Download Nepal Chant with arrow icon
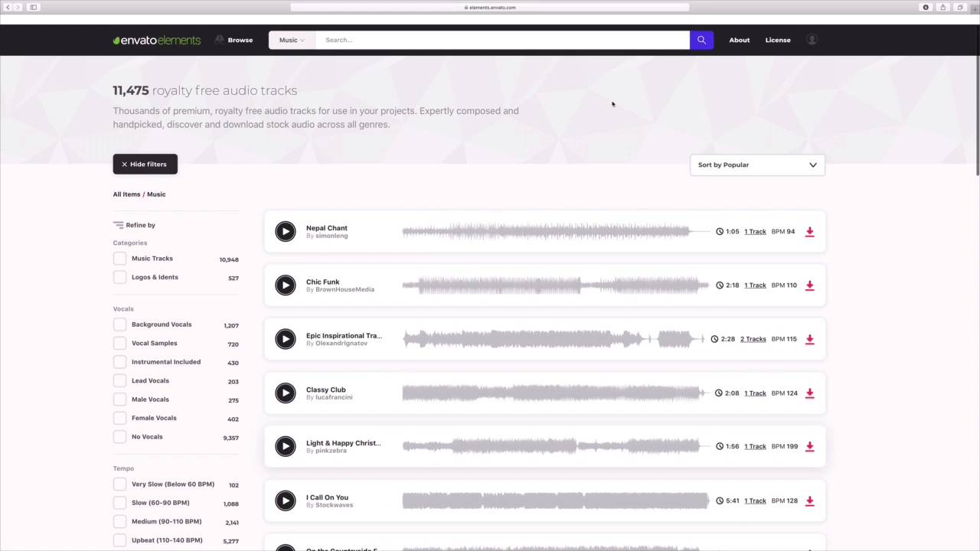Image resolution: width=980 pixels, height=551 pixels. click(x=810, y=231)
